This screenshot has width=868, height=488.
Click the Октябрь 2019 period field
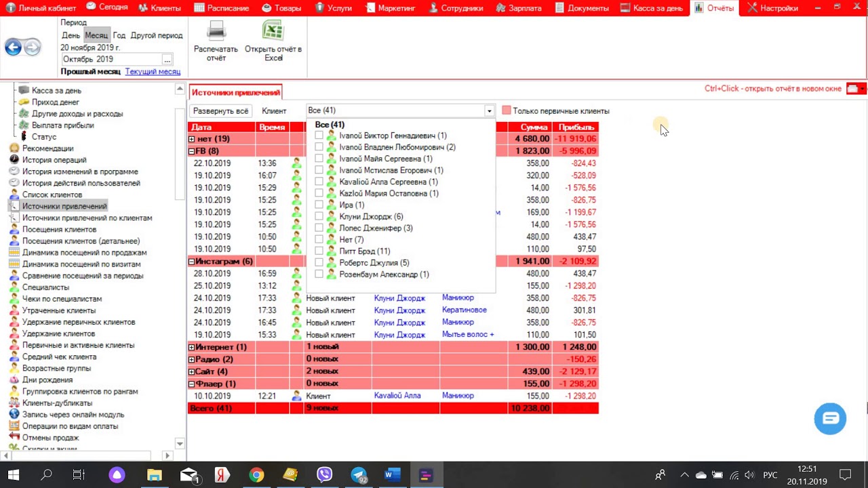click(x=111, y=60)
